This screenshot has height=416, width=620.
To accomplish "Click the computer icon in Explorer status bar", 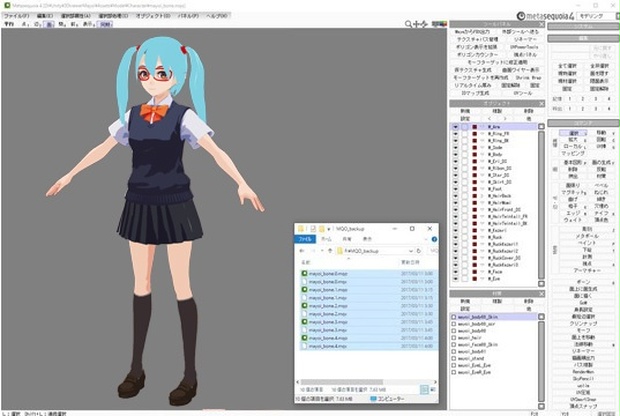I will tap(372, 399).
